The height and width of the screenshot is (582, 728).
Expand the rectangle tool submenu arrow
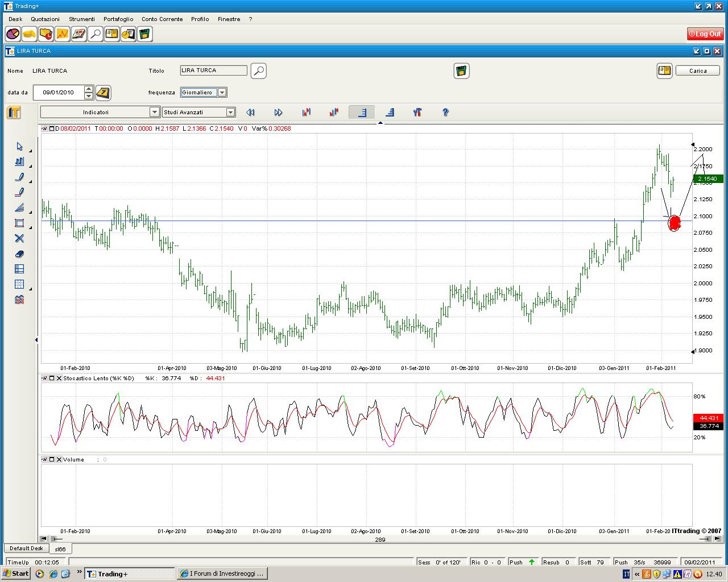pyautogui.click(x=30, y=227)
